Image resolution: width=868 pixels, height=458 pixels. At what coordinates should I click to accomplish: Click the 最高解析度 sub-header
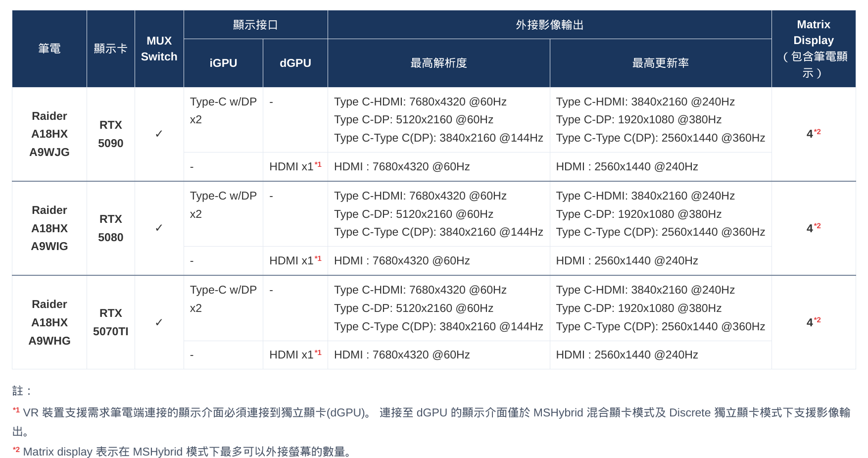pyautogui.click(x=438, y=63)
